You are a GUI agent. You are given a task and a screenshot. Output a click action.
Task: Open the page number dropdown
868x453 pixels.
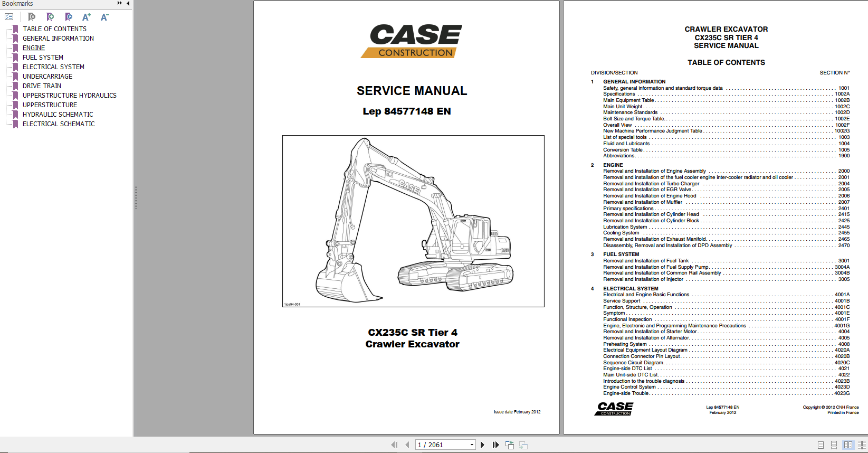pyautogui.click(x=472, y=445)
